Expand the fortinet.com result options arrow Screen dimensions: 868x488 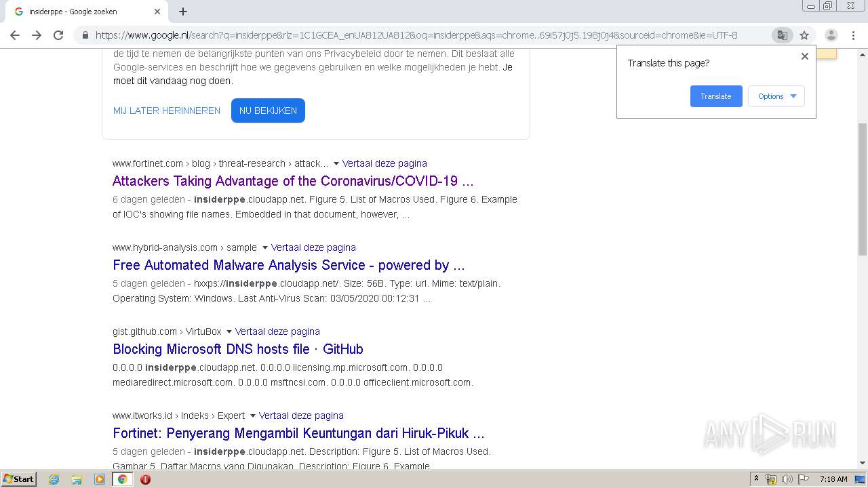tap(336, 163)
